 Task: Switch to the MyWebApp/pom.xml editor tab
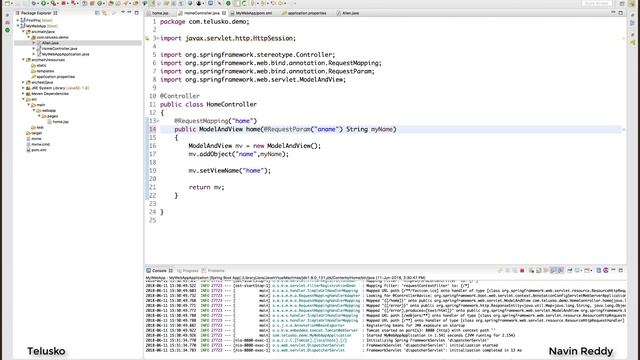253,13
